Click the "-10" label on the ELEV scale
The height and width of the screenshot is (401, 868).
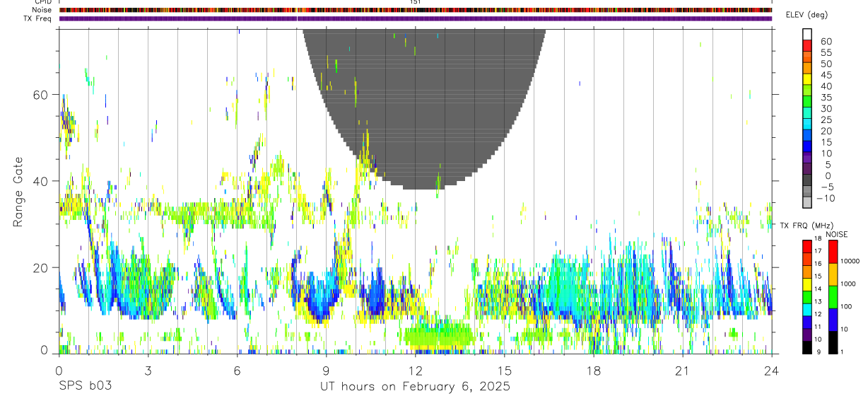coord(826,198)
